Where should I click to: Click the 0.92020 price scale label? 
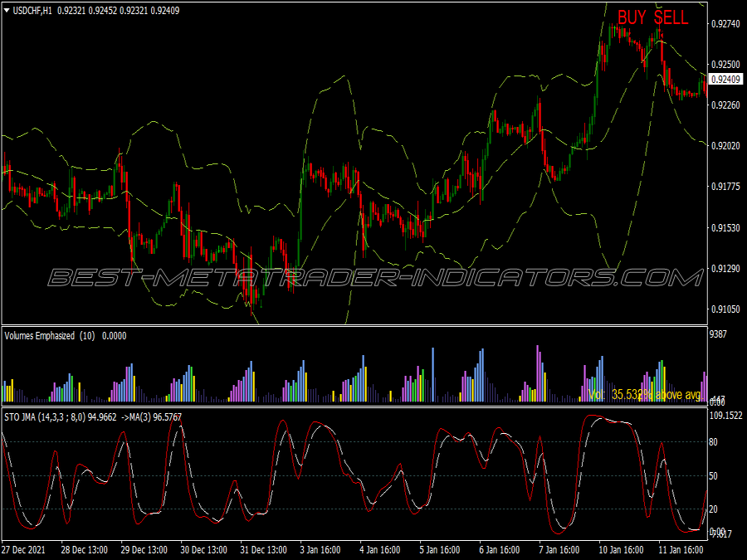pyautogui.click(x=725, y=146)
